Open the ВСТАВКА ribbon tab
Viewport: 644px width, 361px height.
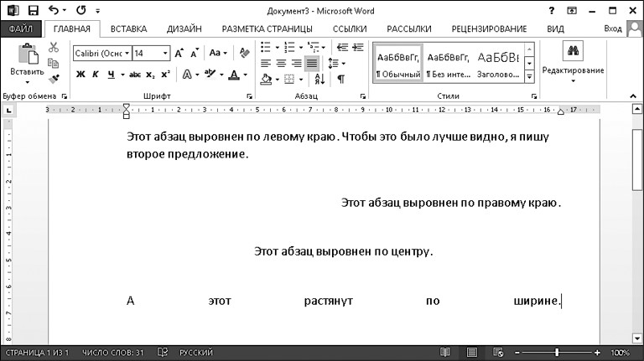point(127,28)
